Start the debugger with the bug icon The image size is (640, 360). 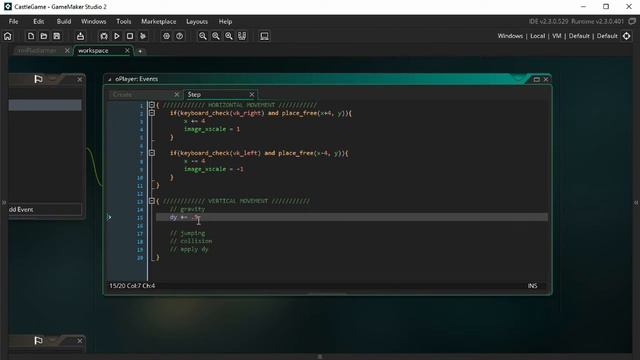104,36
